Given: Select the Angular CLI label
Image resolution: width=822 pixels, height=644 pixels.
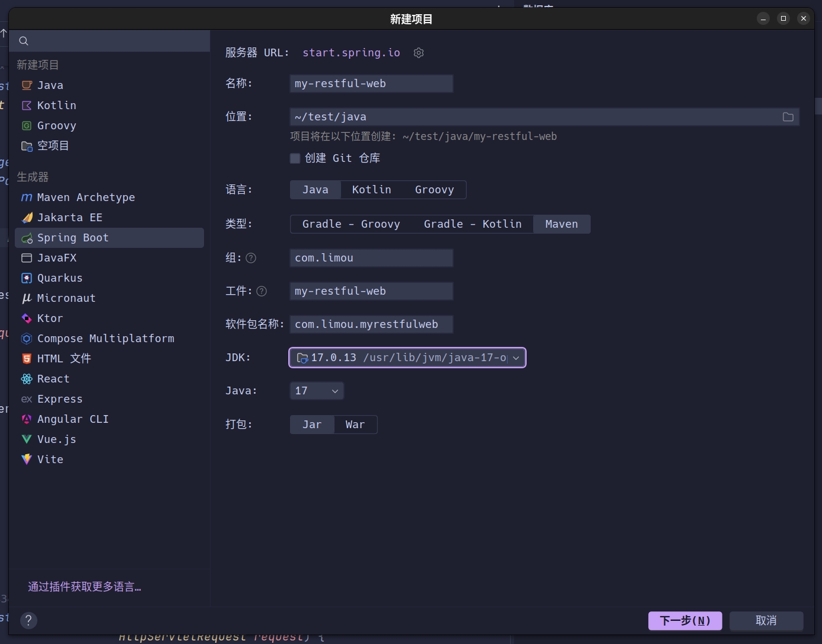Looking at the screenshot, I should pyautogui.click(x=73, y=419).
